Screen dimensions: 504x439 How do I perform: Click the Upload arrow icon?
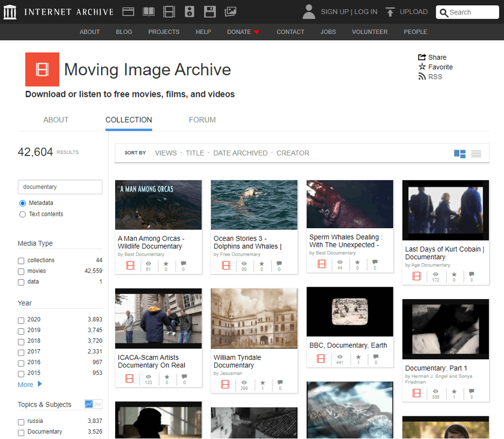click(390, 12)
